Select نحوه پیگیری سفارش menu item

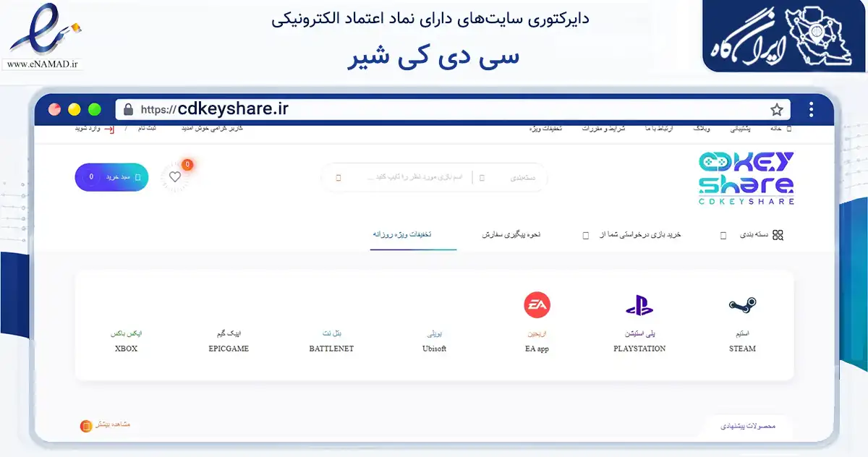pyautogui.click(x=511, y=235)
